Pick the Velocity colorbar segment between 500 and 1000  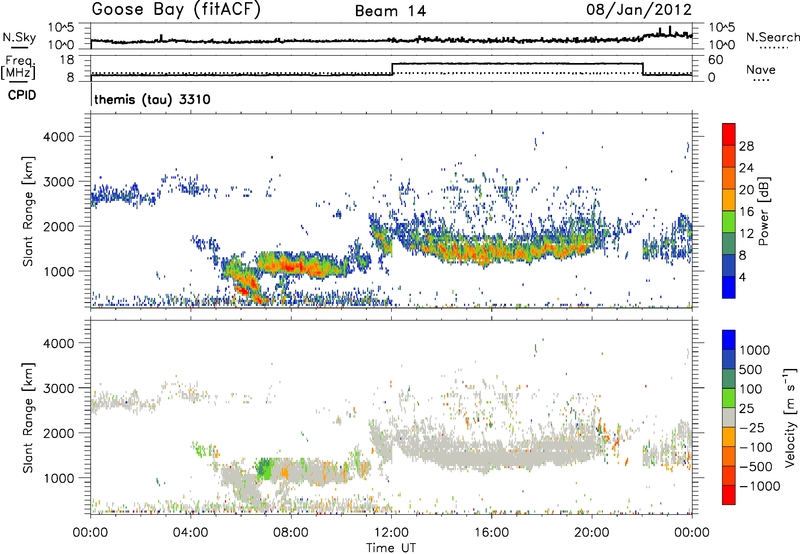[x=729, y=359]
